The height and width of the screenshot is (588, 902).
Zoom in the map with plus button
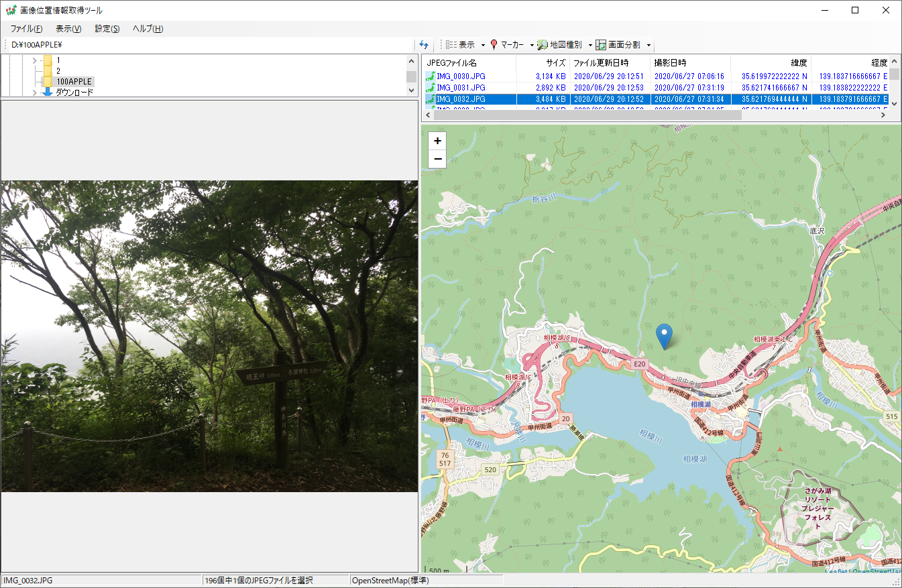437,141
